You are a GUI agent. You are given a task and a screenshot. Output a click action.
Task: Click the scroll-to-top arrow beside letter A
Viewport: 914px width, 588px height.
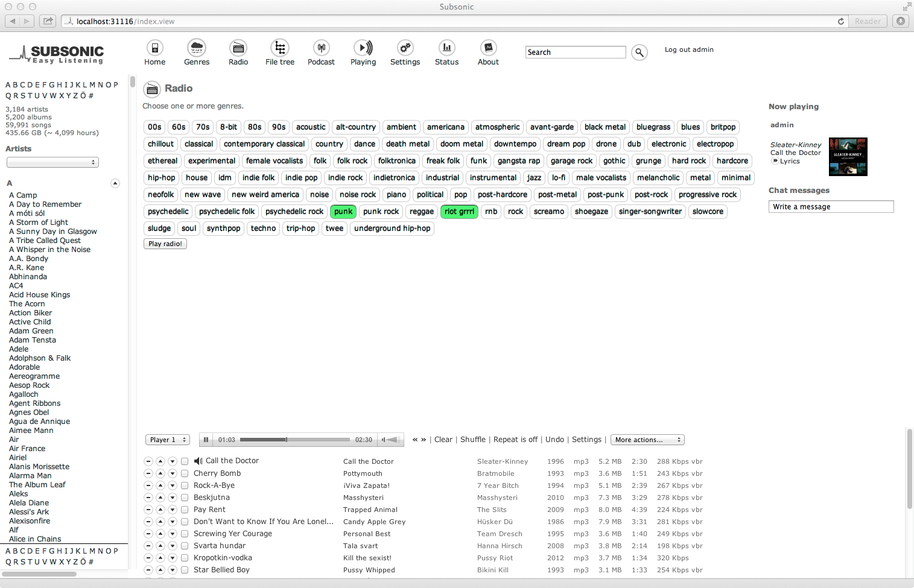click(115, 183)
